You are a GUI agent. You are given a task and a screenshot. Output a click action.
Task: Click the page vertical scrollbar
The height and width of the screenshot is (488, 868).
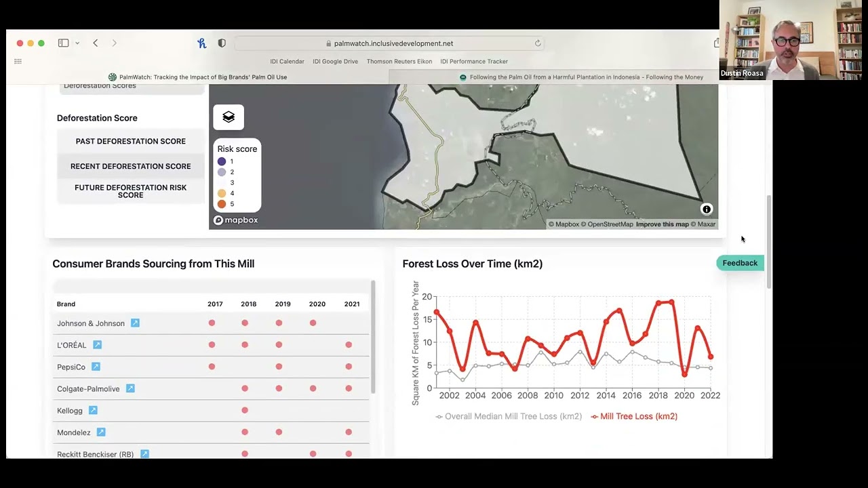coord(769,242)
